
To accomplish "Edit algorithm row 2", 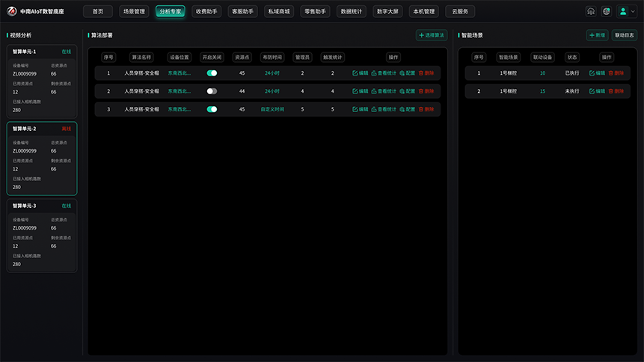I will 361,91.
